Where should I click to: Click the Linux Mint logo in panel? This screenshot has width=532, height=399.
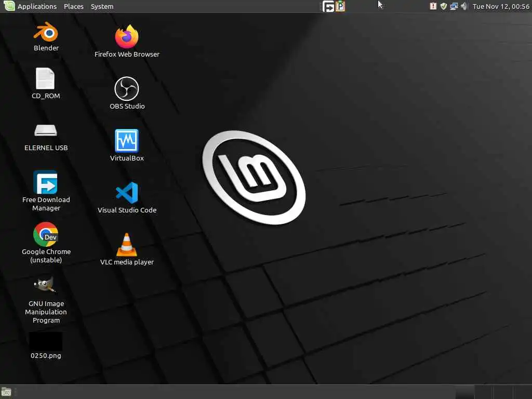click(x=9, y=6)
